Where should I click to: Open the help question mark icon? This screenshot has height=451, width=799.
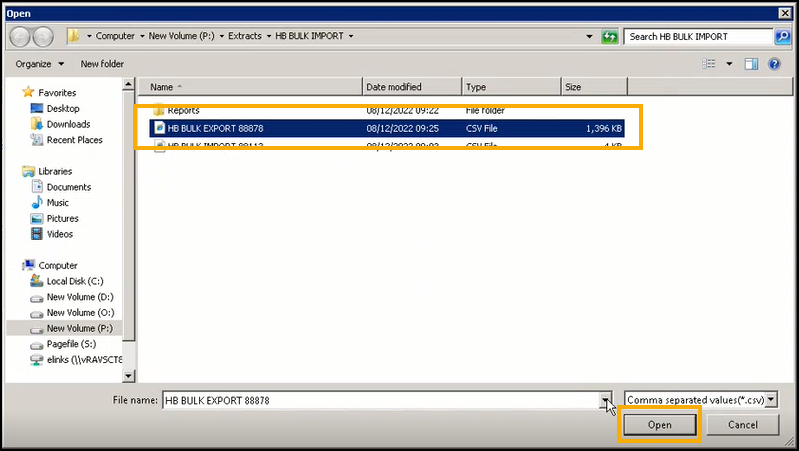774,64
